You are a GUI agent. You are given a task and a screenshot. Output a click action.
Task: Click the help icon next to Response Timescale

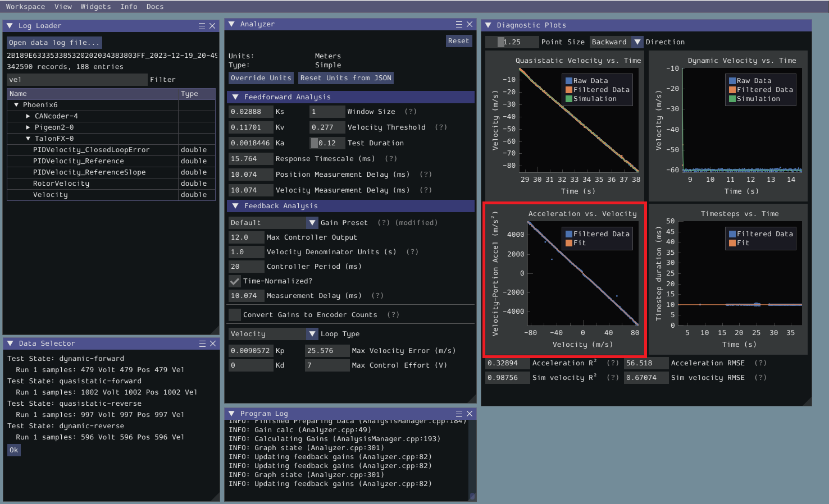coord(390,159)
